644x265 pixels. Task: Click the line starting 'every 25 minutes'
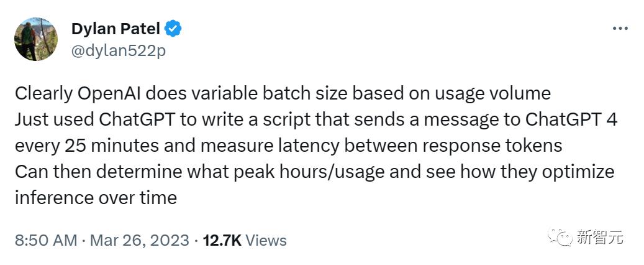point(288,146)
